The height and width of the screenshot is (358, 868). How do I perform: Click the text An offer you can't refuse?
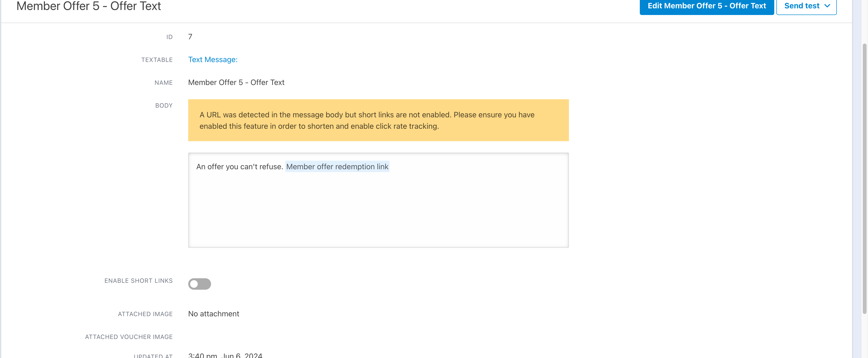[239, 167]
